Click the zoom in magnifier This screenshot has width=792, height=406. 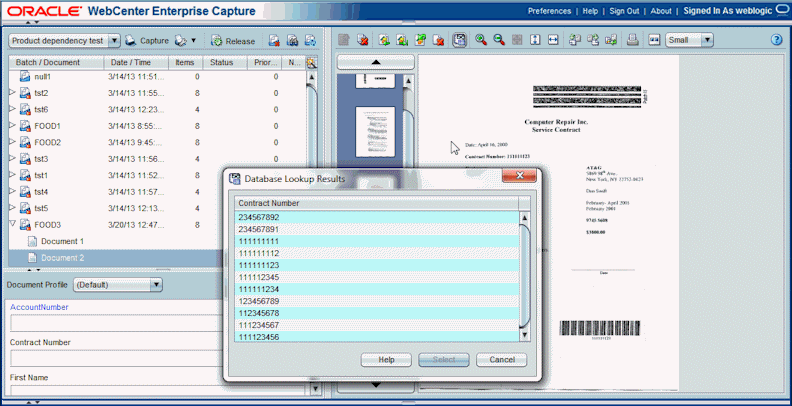coord(481,40)
